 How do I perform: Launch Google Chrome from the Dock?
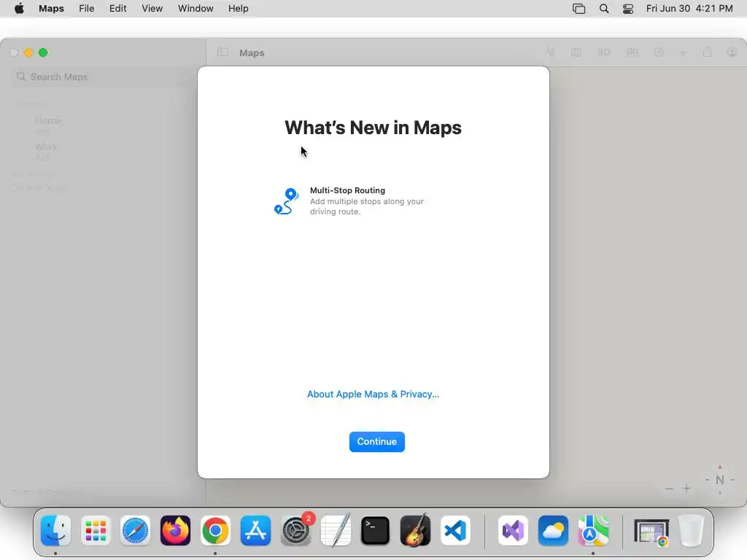point(215,531)
